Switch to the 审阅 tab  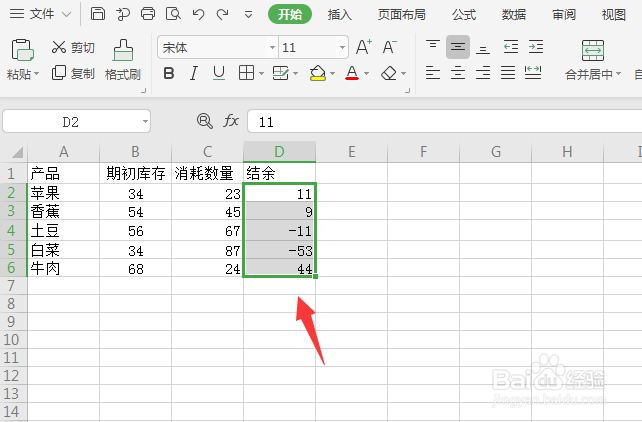tap(564, 15)
